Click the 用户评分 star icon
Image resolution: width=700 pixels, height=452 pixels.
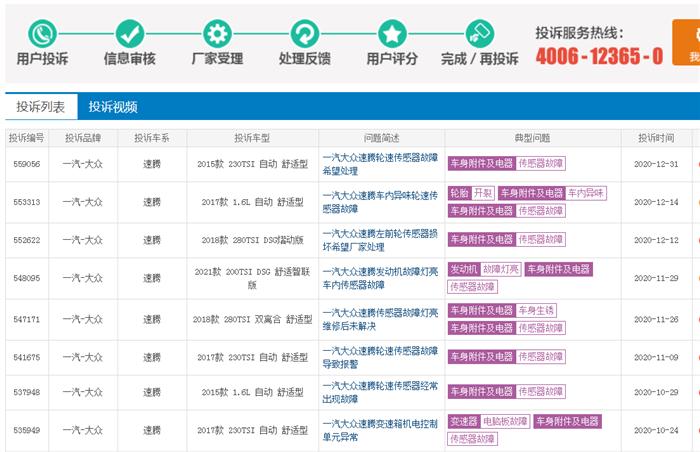tap(392, 33)
